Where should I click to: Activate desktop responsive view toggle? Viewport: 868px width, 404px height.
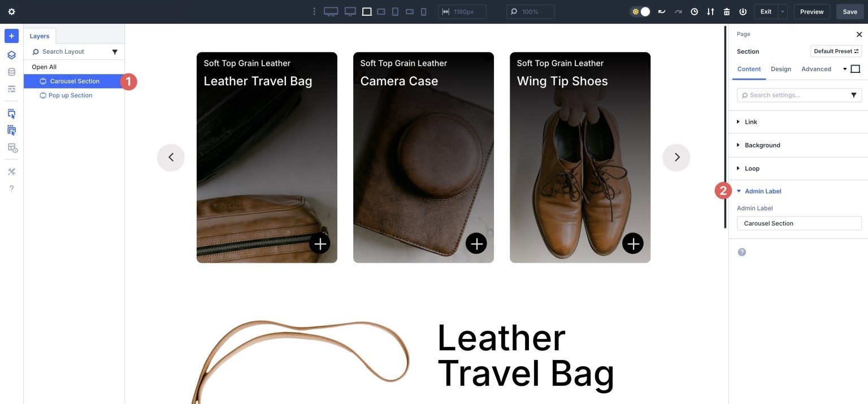coord(331,11)
